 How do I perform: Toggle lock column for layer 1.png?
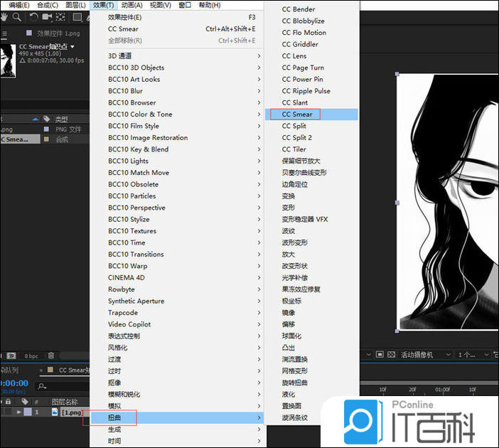coord(7,412)
